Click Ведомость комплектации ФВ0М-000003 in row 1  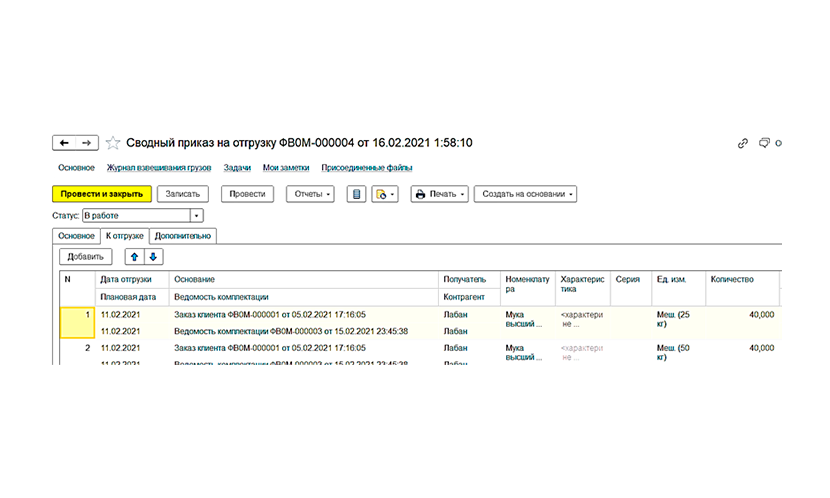pos(291,331)
